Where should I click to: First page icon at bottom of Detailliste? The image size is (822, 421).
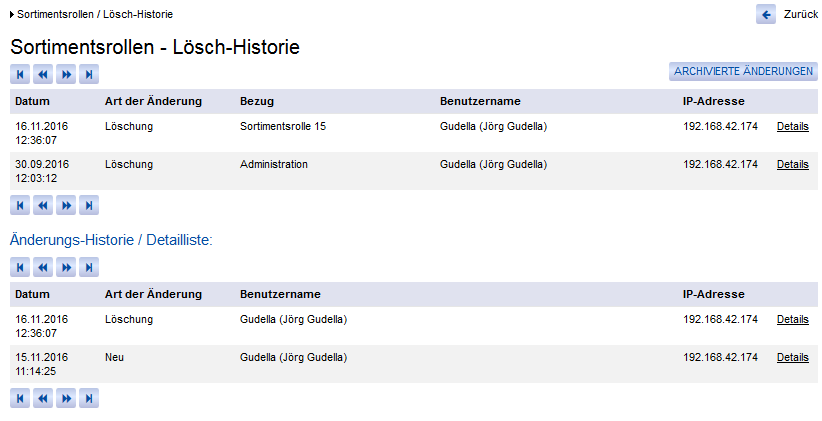click(x=20, y=398)
